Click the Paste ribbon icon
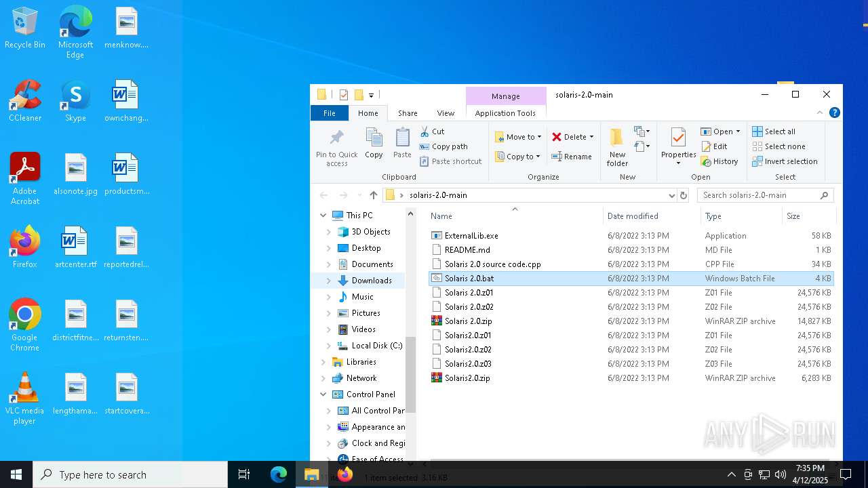This screenshot has width=868, height=488. [x=402, y=144]
